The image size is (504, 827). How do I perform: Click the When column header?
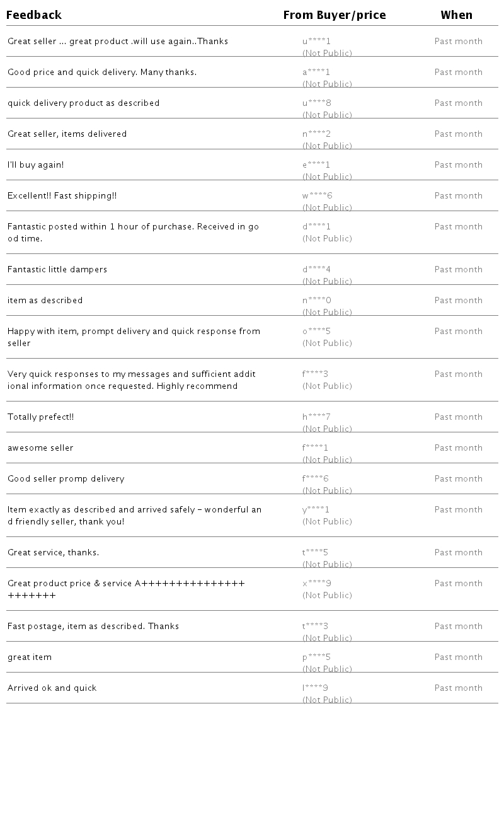[x=456, y=15]
